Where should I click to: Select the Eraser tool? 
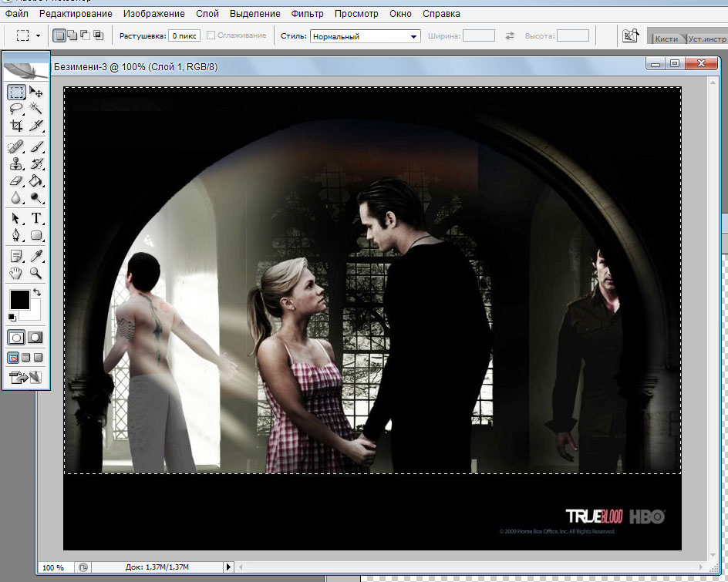(16, 180)
